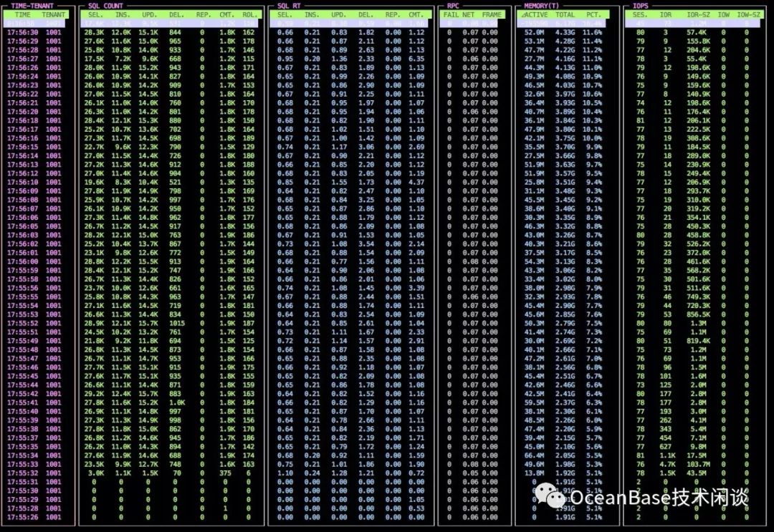Select the 103.7M IOR-SZ value
This screenshot has width=774, height=532.
tap(698, 464)
